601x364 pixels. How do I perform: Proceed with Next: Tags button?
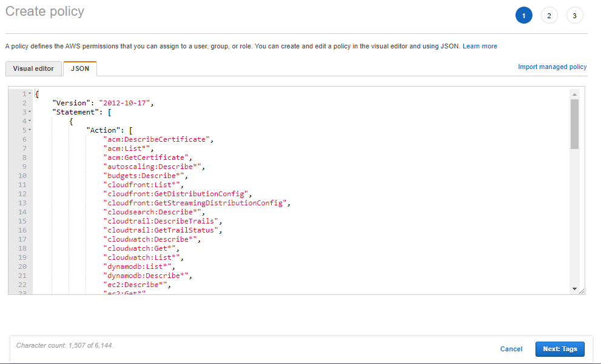coord(560,349)
